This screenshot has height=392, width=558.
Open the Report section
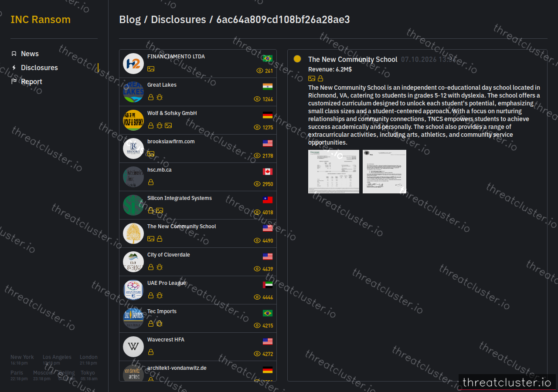(31, 81)
